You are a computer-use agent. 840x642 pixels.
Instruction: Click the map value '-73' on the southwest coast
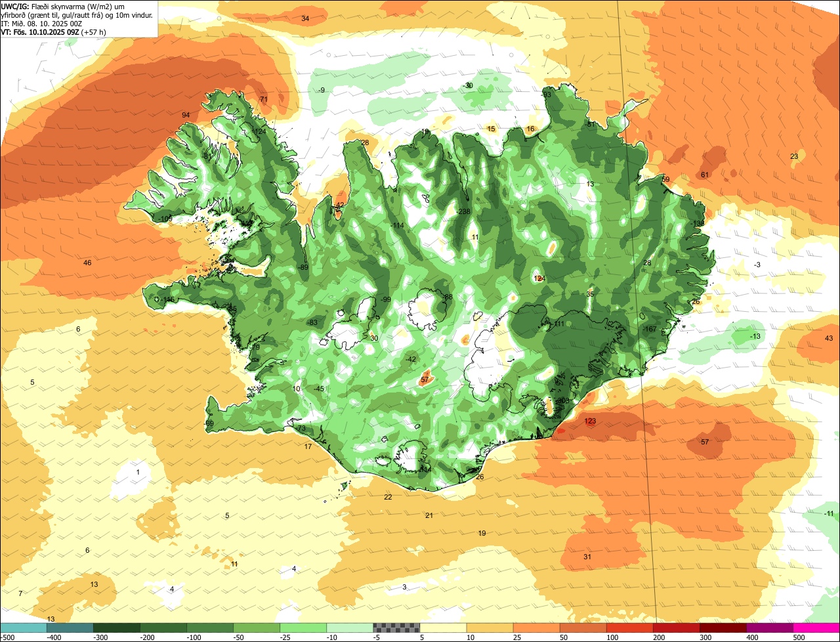coord(301,429)
